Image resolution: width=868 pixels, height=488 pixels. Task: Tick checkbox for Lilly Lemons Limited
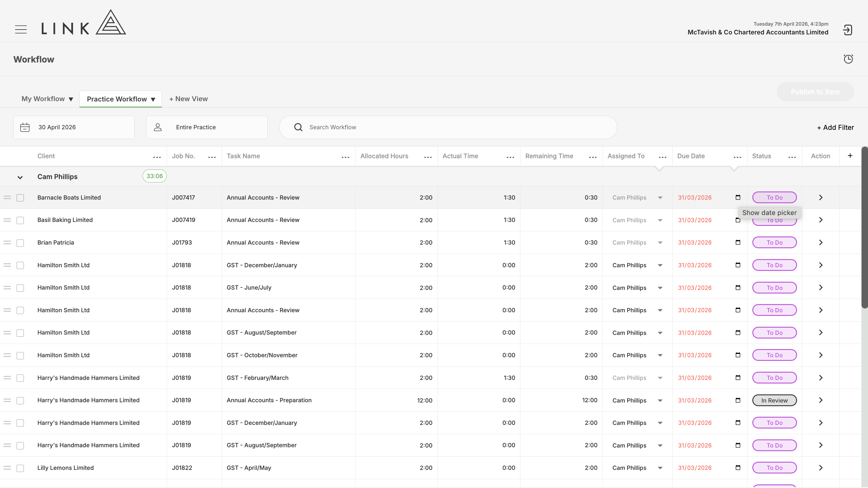tap(20, 468)
